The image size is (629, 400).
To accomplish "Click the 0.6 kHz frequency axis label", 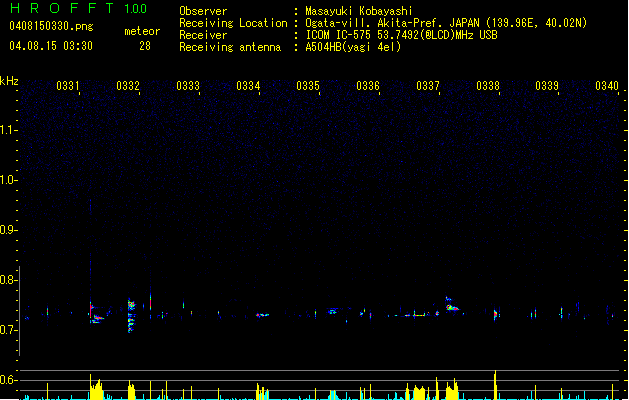I will (8, 380).
